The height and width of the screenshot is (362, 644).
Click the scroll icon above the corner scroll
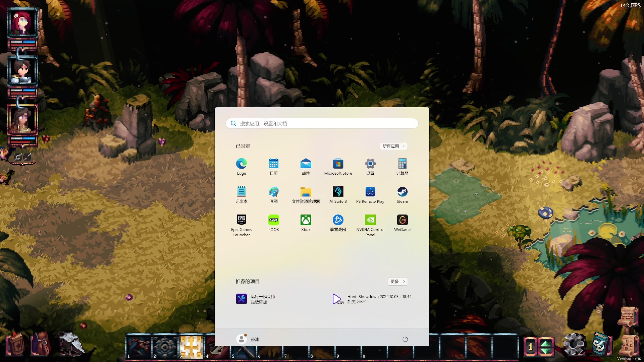tap(629, 316)
